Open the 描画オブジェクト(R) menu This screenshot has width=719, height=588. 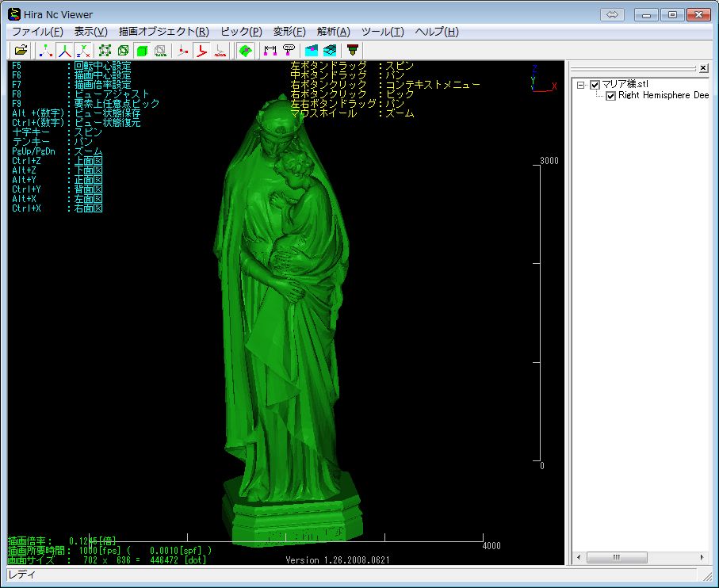[x=164, y=32]
